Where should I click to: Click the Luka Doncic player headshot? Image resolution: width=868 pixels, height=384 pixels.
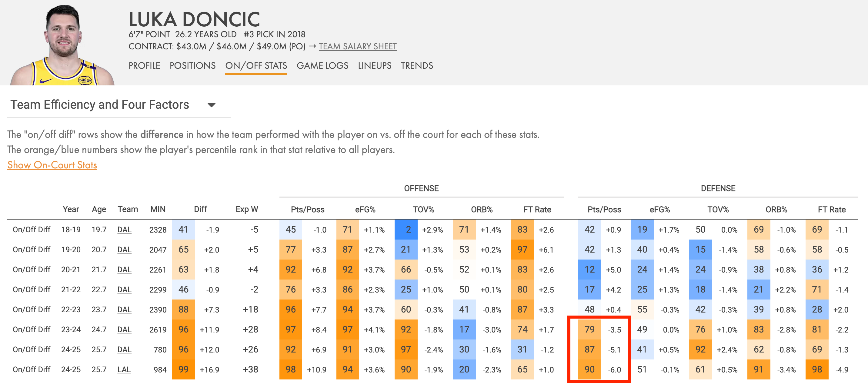click(62, 45)
